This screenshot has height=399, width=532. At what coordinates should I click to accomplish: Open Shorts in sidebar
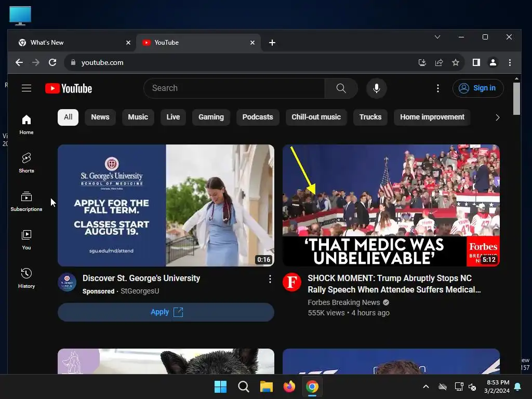[26, 163]
